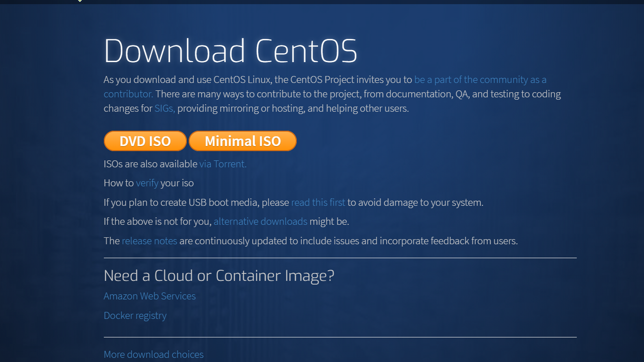Open the Amazon Web Services cloud image link

(149, 296)
